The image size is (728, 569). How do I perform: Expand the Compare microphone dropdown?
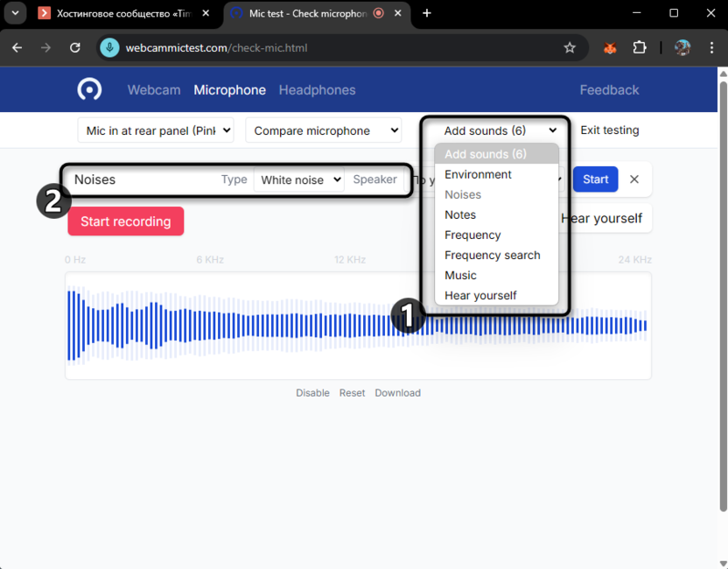click(x=323, y=130)
